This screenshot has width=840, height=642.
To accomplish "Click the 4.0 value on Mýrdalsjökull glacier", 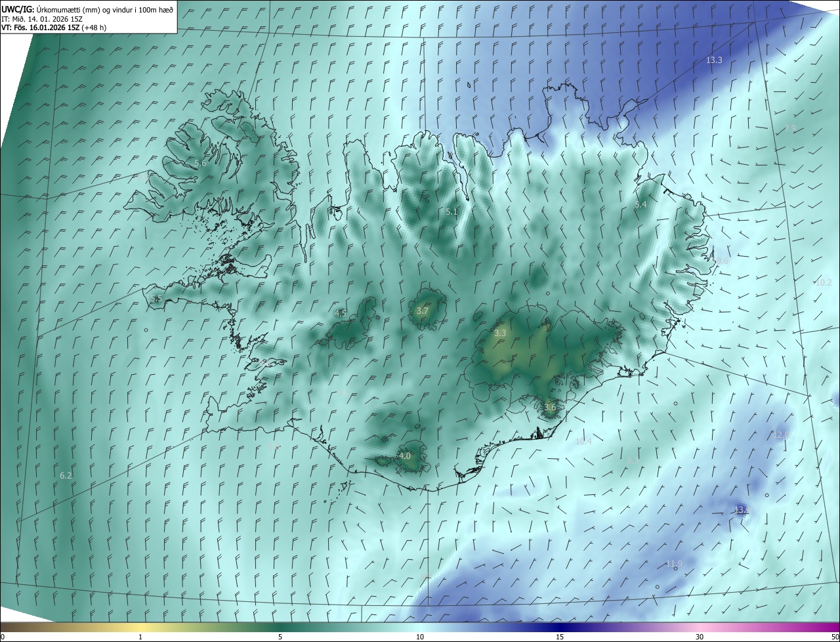I will point(405,456).
